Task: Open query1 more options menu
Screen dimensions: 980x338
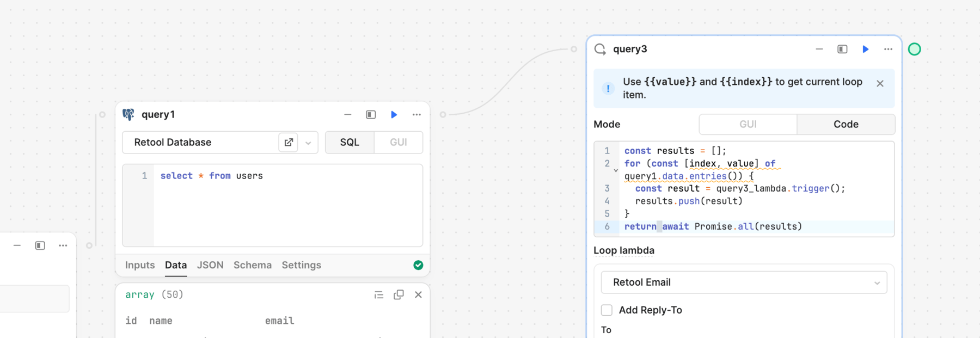Action: point(416,114)
